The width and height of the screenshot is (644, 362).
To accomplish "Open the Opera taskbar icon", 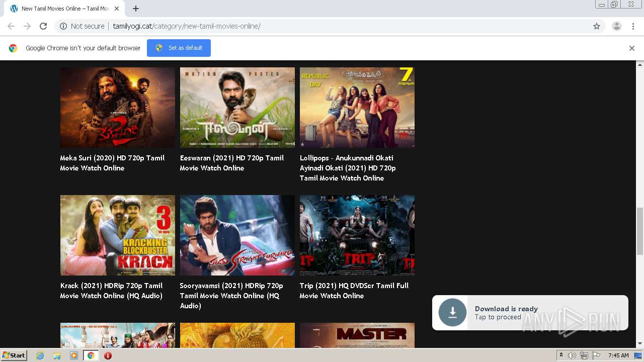I will click(108, 355).
